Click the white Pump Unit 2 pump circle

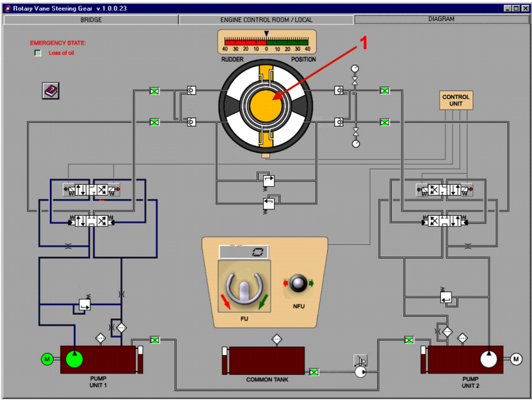click(489, 359)
